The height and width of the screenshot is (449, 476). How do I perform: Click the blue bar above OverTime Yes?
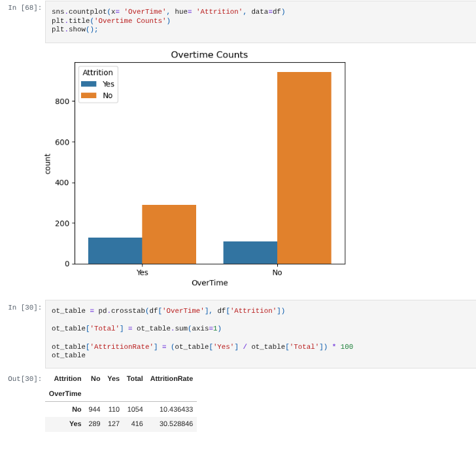115,251
